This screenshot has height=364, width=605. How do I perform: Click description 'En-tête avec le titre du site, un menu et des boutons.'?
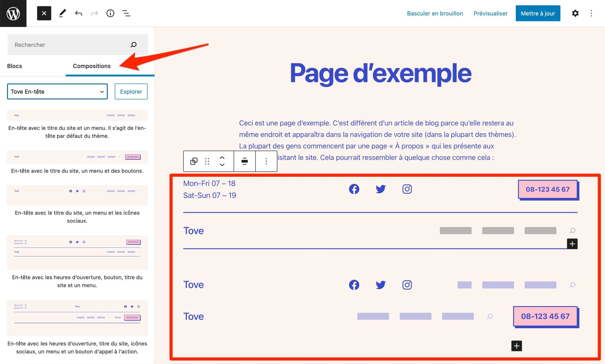tap(77, 171)
